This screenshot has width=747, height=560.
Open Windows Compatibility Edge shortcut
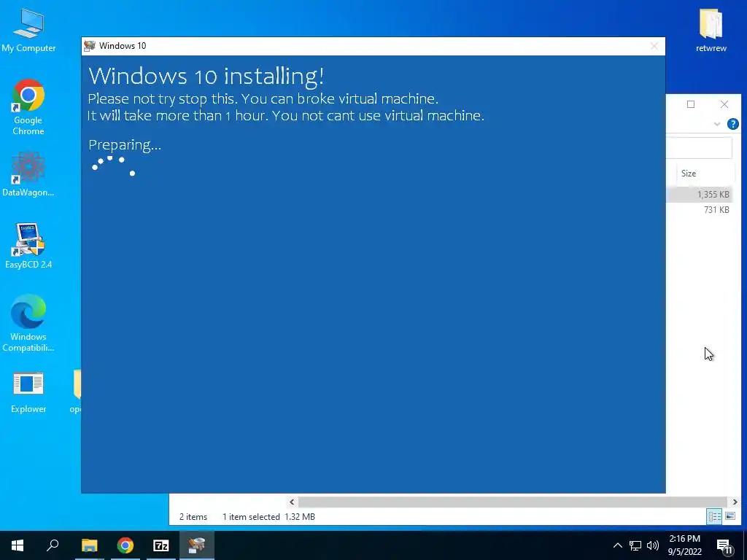[28, 323]
